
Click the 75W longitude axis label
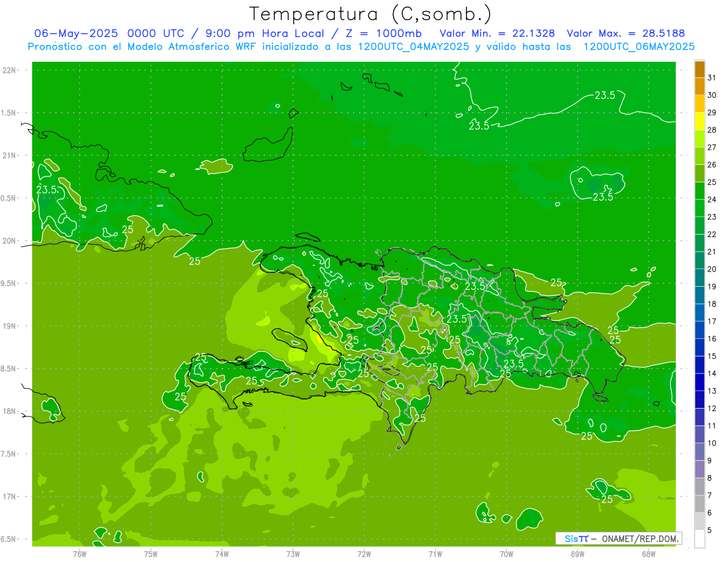(150, 554)
